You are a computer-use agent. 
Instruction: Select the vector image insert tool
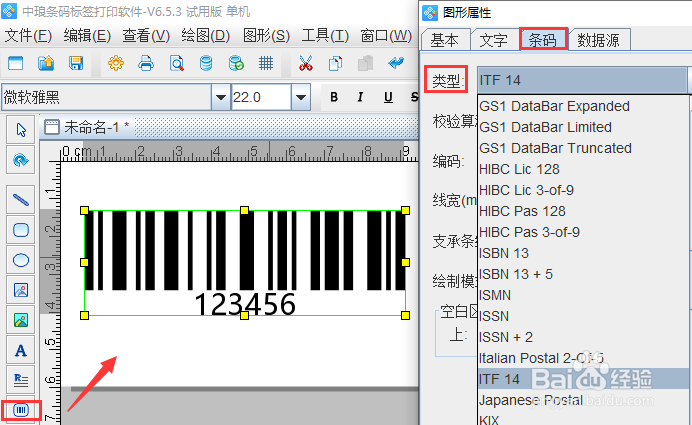[21, 290]
